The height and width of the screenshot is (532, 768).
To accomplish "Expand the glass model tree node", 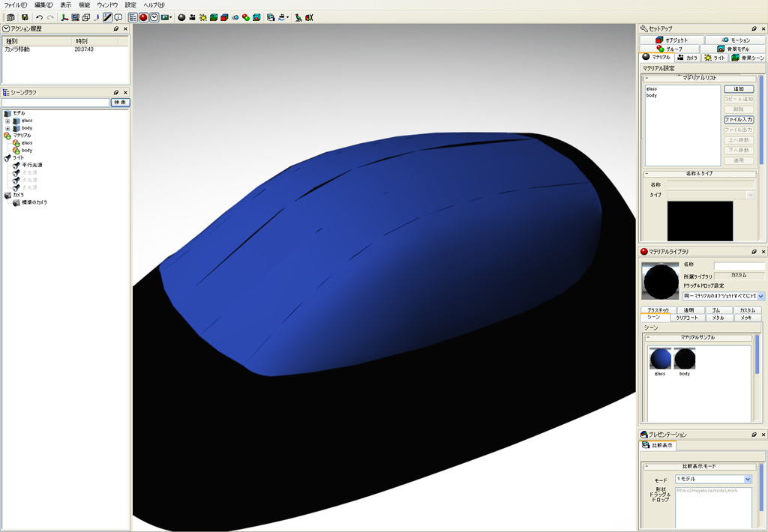I will click(7, 121).
